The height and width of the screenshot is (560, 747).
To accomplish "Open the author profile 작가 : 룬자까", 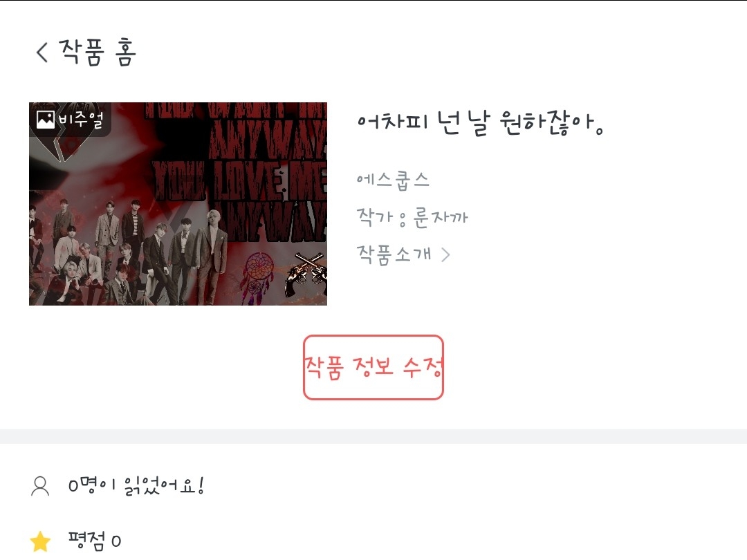I will pos(412,217).
